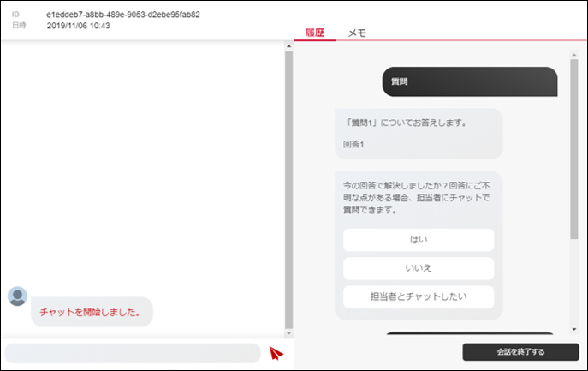This screenshot has height=371, width=588.
Task: Click the user avatar icon
Action: click(x=17, y=296)
